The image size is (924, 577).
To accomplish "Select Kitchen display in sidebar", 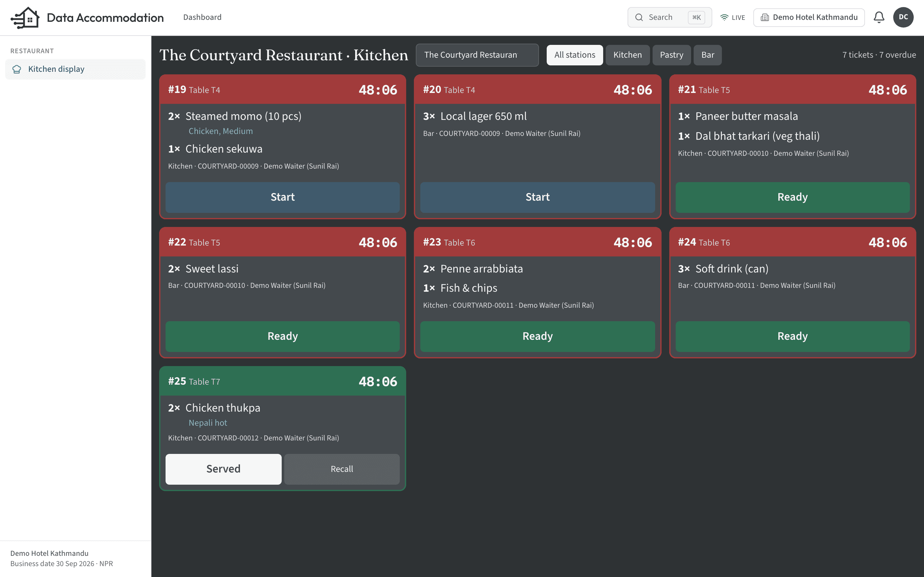I will click(x=75, y=69).
